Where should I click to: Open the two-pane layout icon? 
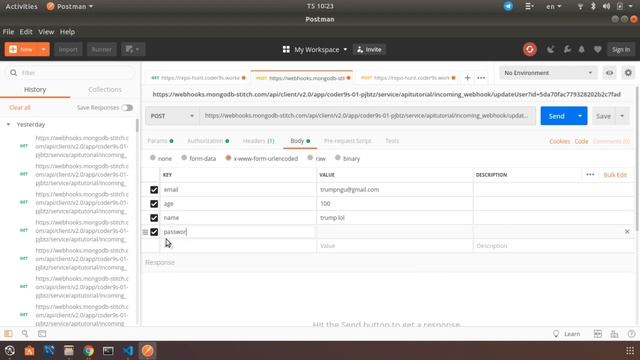pos(598,334)
